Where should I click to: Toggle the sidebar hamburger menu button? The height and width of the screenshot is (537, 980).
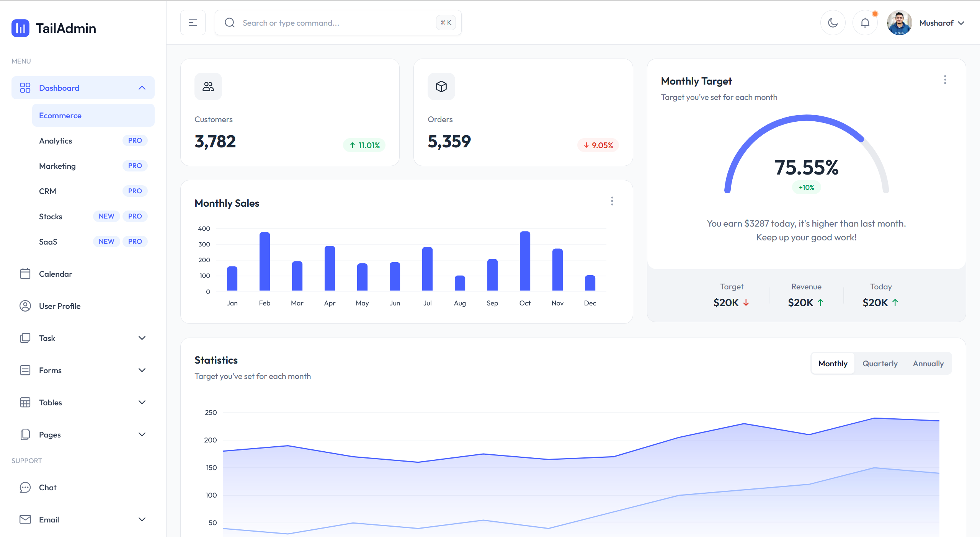pos(193,23)
